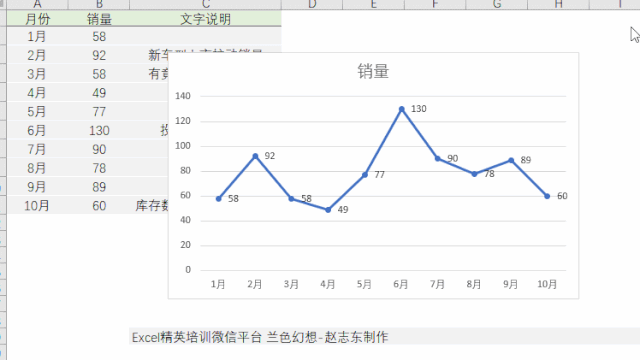The width and height of the screenshot is (640, 360).
Task: Click cell containing 3月 in table
Action: (x=38, y=74)
